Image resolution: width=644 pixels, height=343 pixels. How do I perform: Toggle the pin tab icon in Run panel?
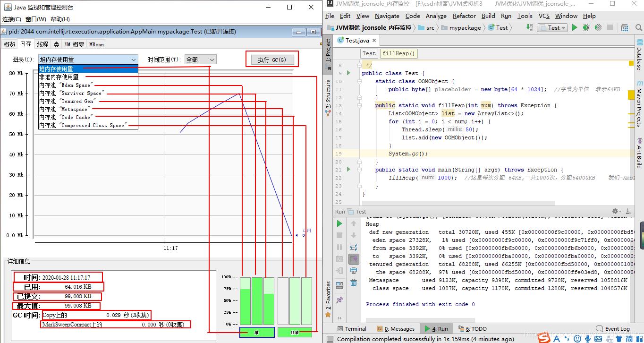(x=339, y=300)
